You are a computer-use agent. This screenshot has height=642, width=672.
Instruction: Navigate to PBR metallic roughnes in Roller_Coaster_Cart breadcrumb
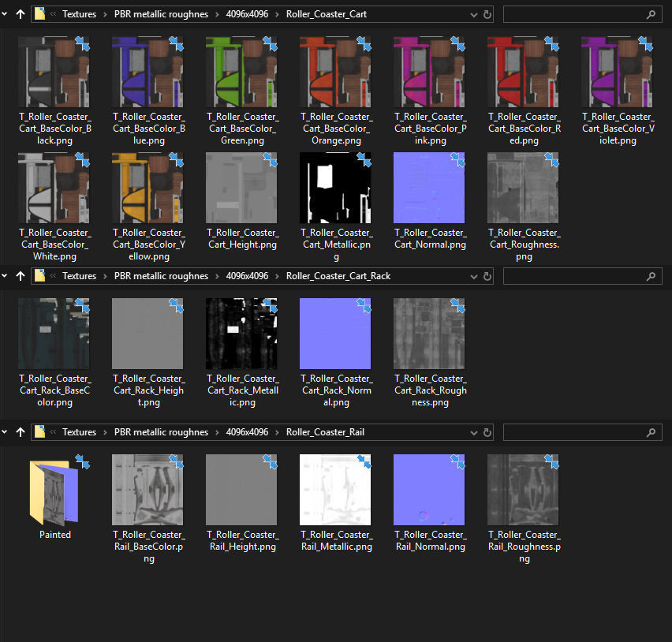click(x=161, y=14)
